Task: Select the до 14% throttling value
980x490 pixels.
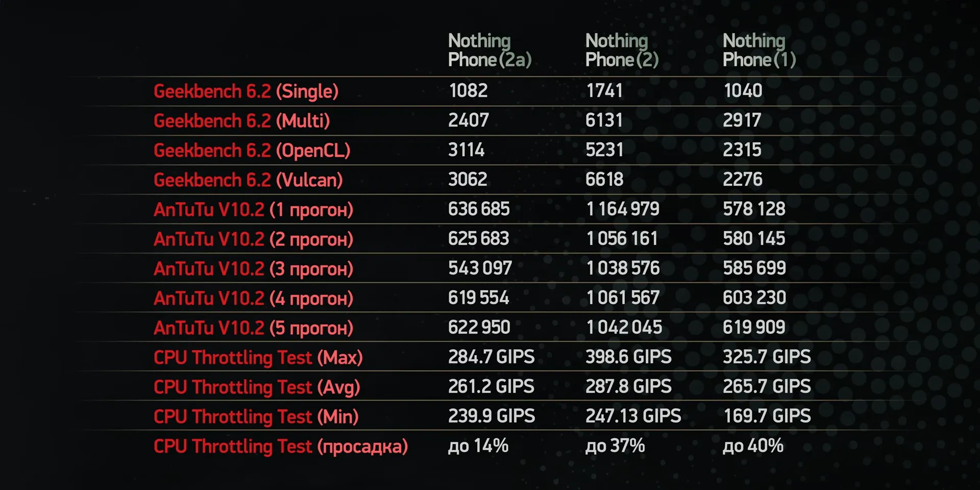Action: 478,446
